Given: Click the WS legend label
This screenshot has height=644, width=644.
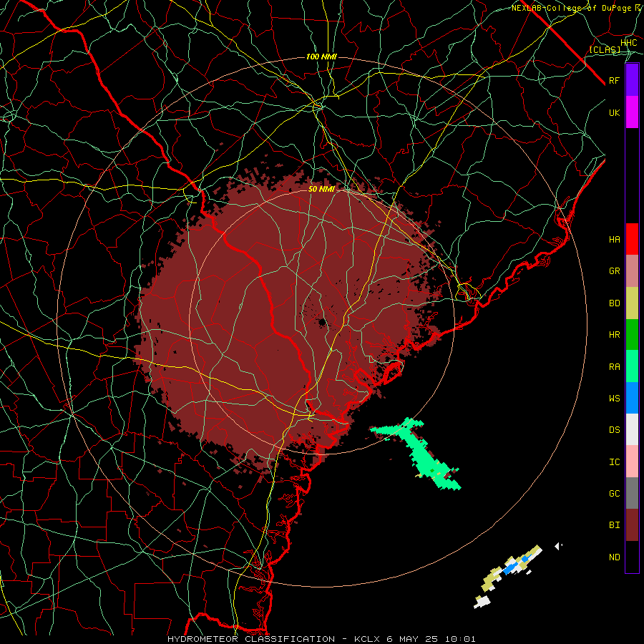Looking at the screenshot, I should tap(615, 399).
